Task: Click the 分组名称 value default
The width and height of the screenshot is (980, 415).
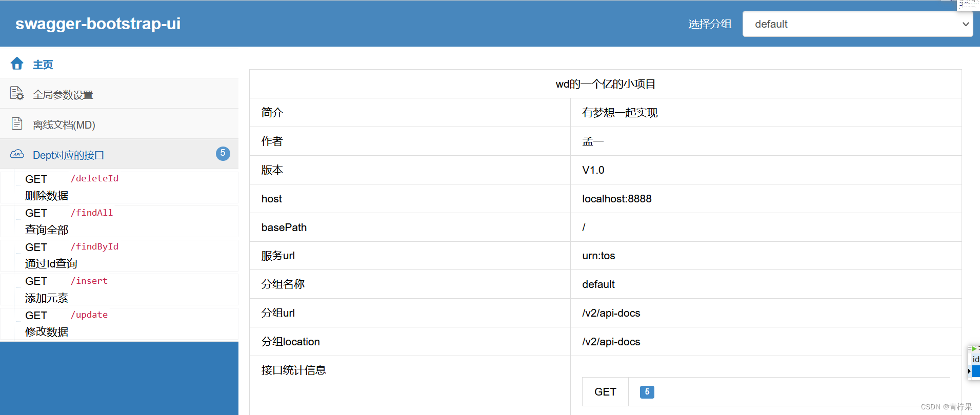Action: [x=598, y=284]
